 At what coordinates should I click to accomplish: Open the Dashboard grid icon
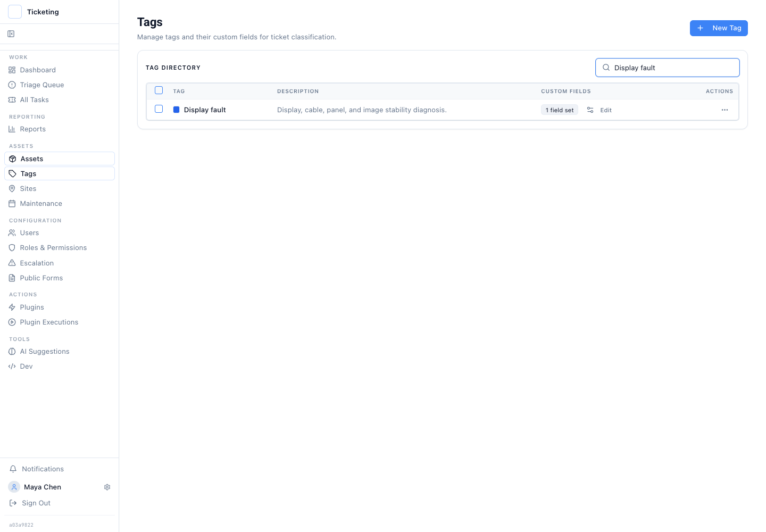(x=12, y=70)
